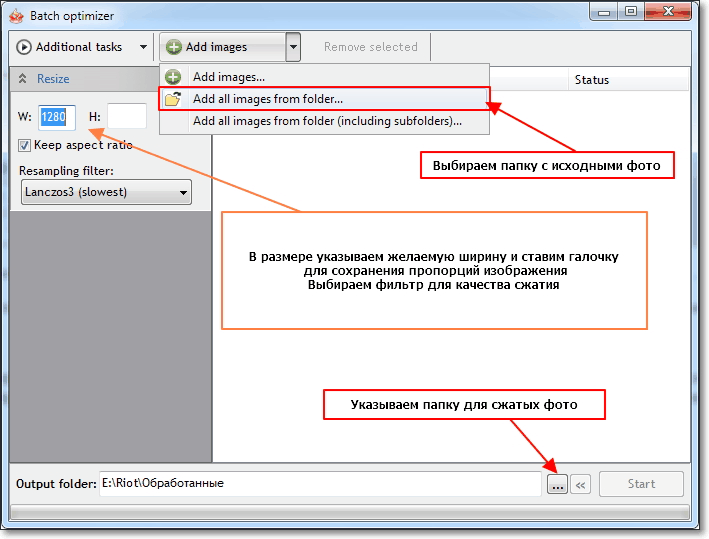Select Add all images from folder...
The width and height of the screenshot is (709, 539).
pos(324,99)
